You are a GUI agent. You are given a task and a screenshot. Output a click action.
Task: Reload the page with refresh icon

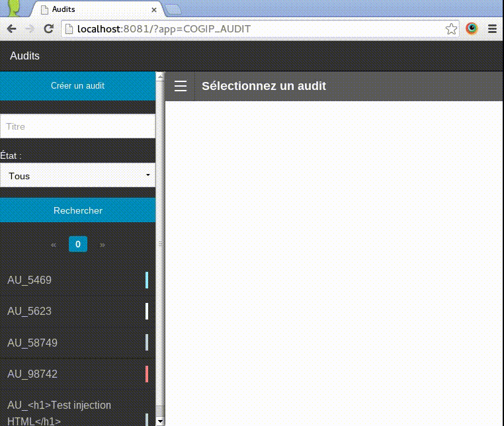(x=48, y=29)
